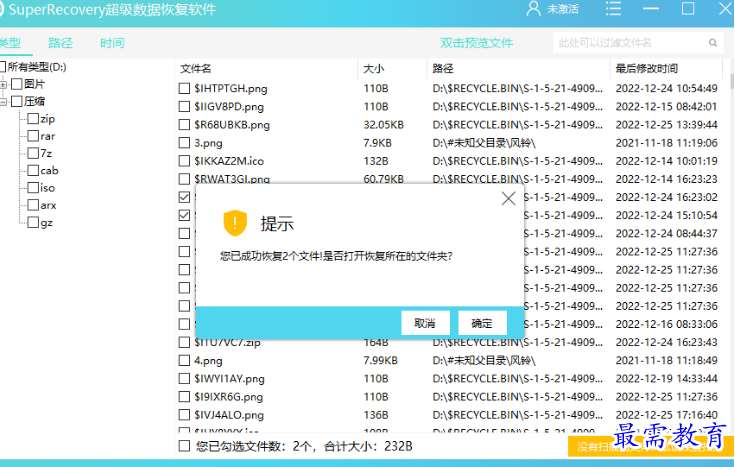Select file name 3.png
735x467 pixels.
point(208,143)
